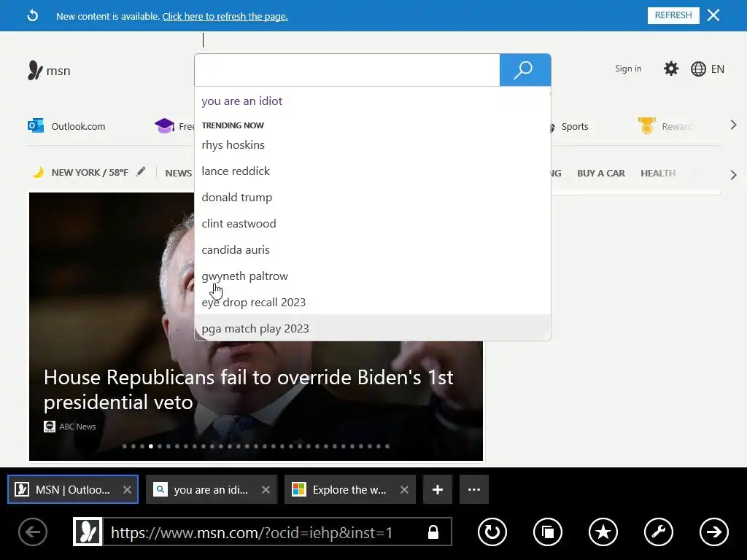Click the EN language label
The height and width of the screenshot is (560, 747).
(x=718, y=69)
